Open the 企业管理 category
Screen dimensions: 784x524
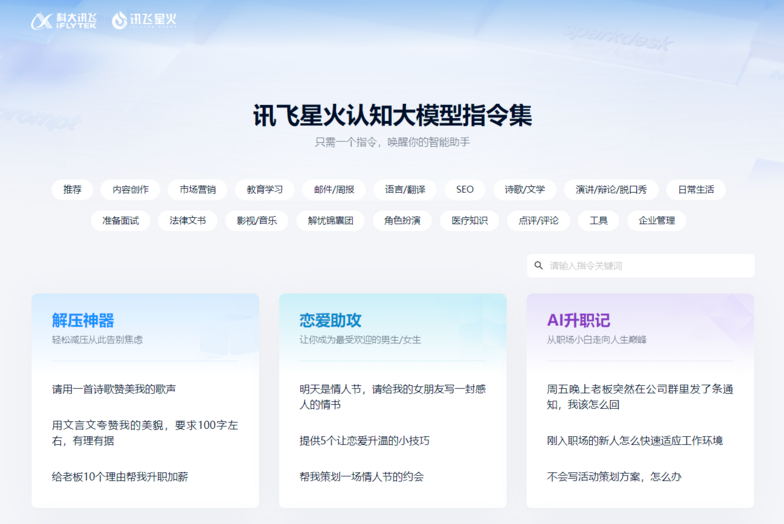coord(656,220)
